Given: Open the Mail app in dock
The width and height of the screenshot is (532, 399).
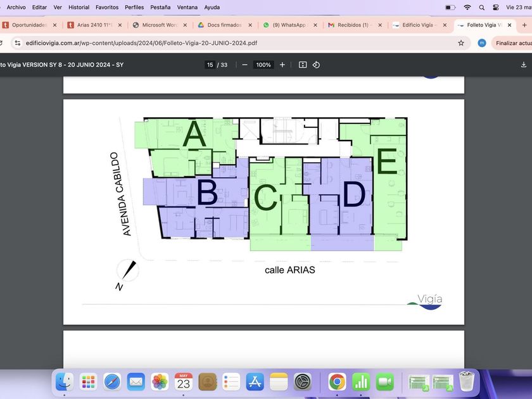Looking at the screenshot, I should click(x=136, y=382).
